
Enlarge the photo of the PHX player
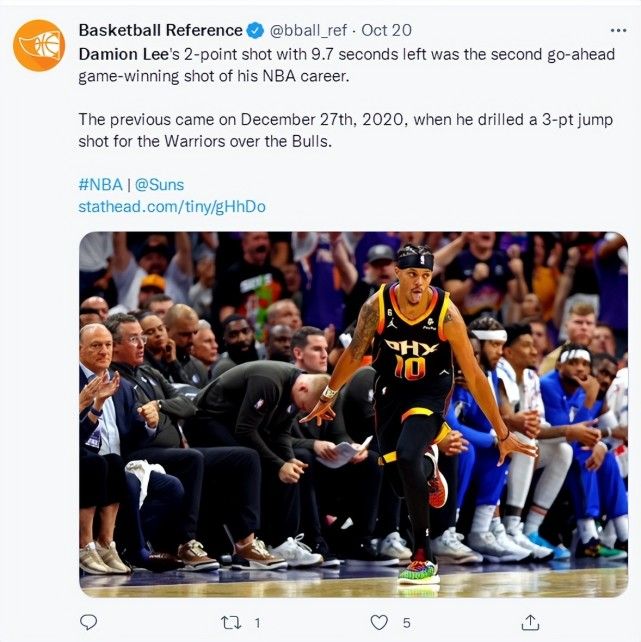pyautogui.click(x=353, y=414)
